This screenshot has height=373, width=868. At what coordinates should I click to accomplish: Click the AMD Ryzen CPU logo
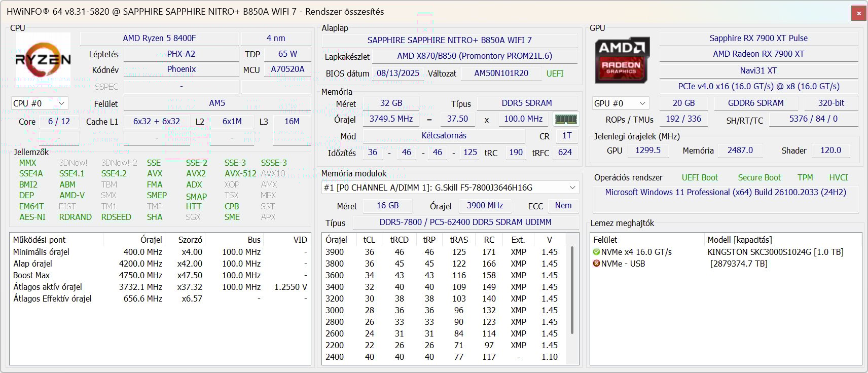click(x=43, y=60)
